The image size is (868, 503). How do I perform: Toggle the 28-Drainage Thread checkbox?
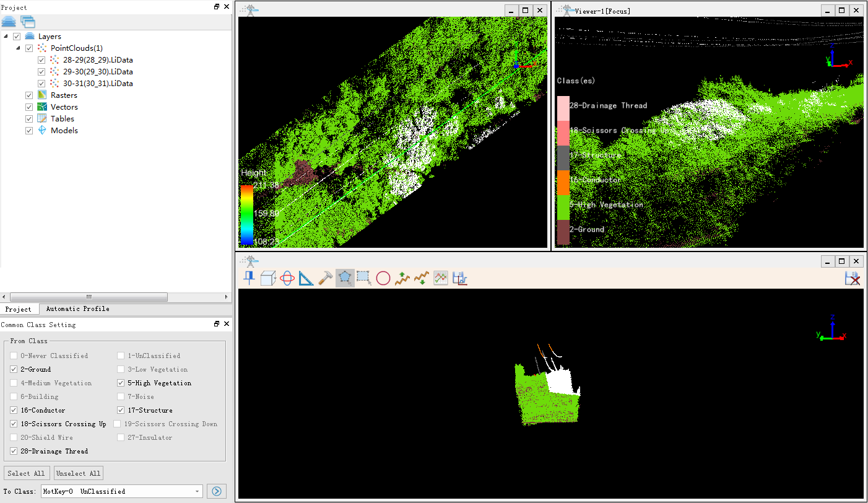pos(14,451)
